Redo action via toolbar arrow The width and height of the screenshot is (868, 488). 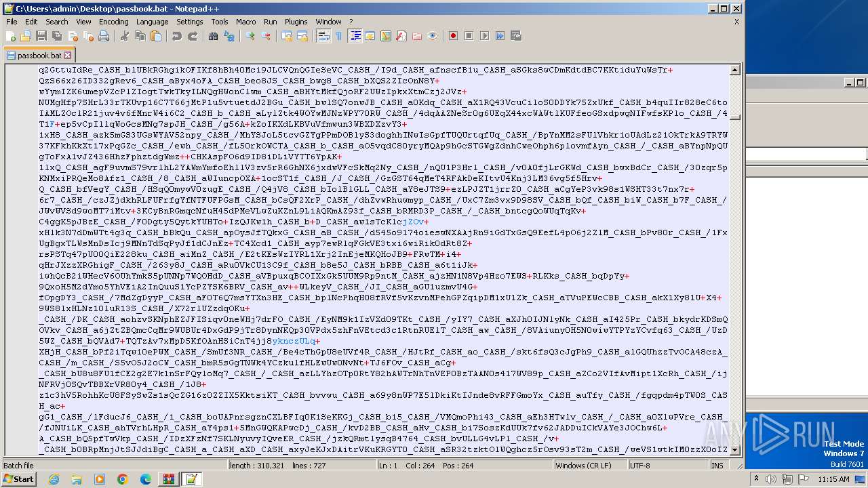tap(193, 36)
